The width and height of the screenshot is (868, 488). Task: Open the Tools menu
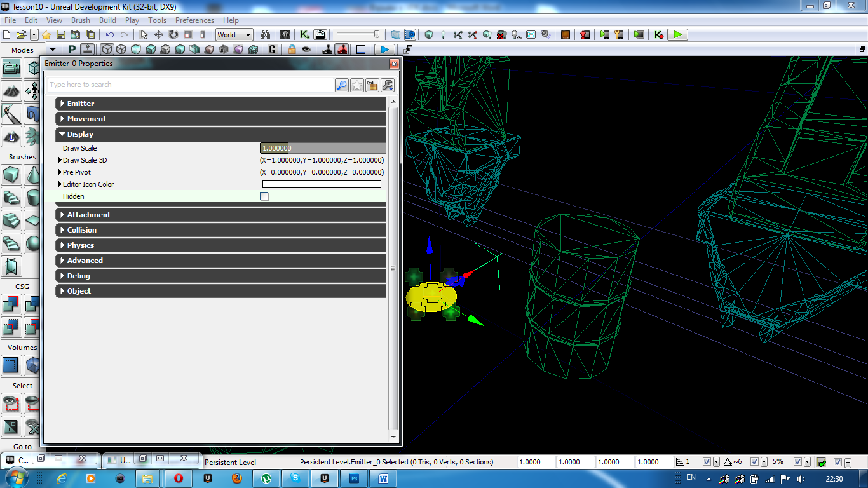[158, 20]
